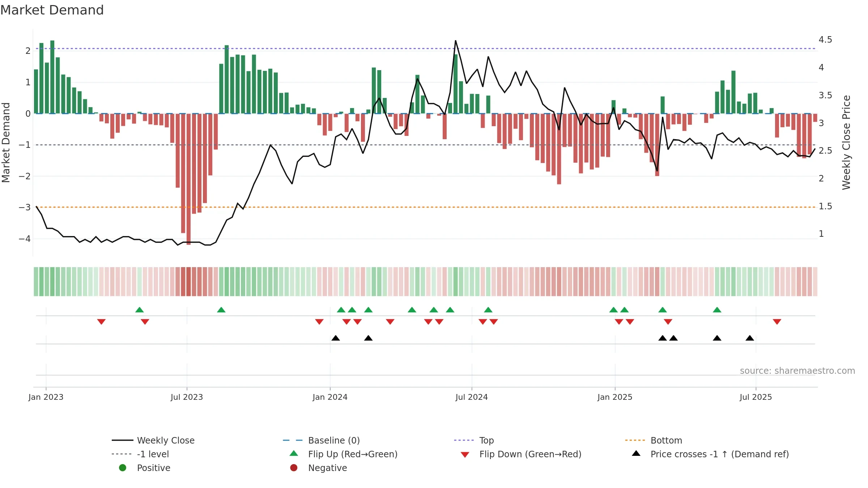868x488 pixels.
Task: Click the Weekly Close Price axis title
Action: (846, 142)
